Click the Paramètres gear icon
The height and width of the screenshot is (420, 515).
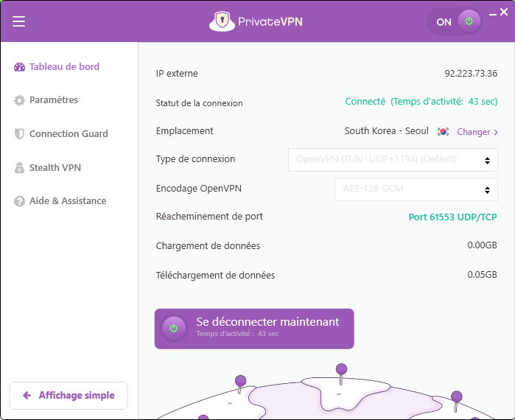point(19,100)
